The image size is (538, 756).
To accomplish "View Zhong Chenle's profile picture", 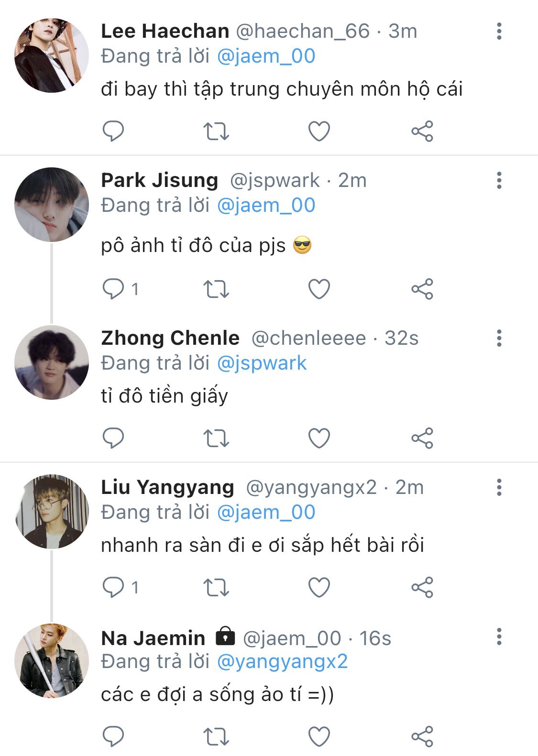I will point(52,362).
